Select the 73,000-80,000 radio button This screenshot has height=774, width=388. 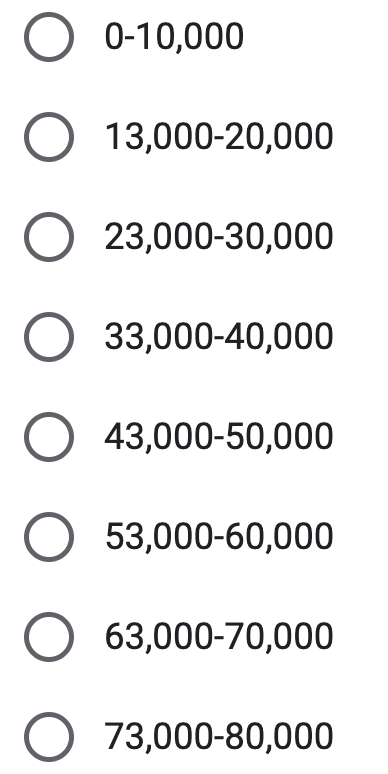coord(49,736)
